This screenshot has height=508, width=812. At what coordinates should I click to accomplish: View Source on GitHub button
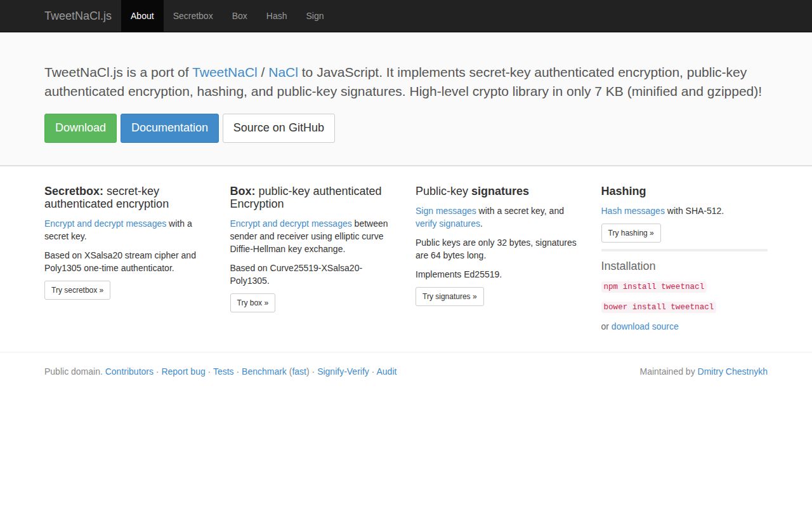278,128
